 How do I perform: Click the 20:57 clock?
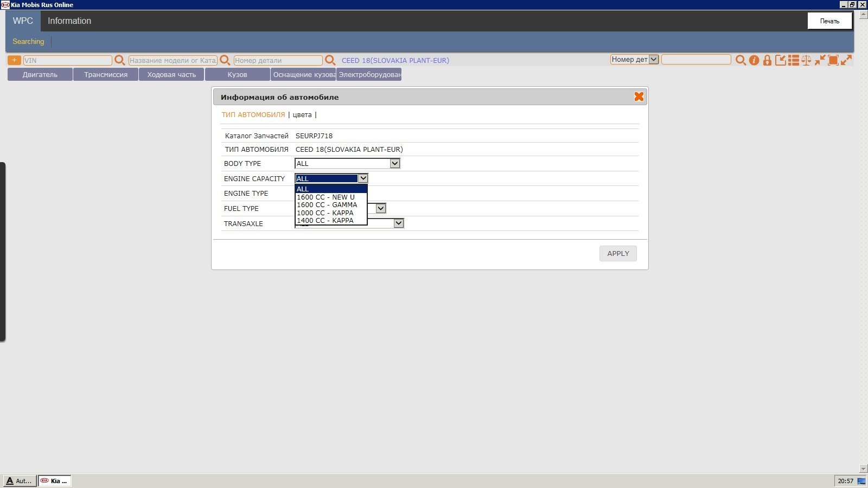pyautogui.click(x=845, y=481)
